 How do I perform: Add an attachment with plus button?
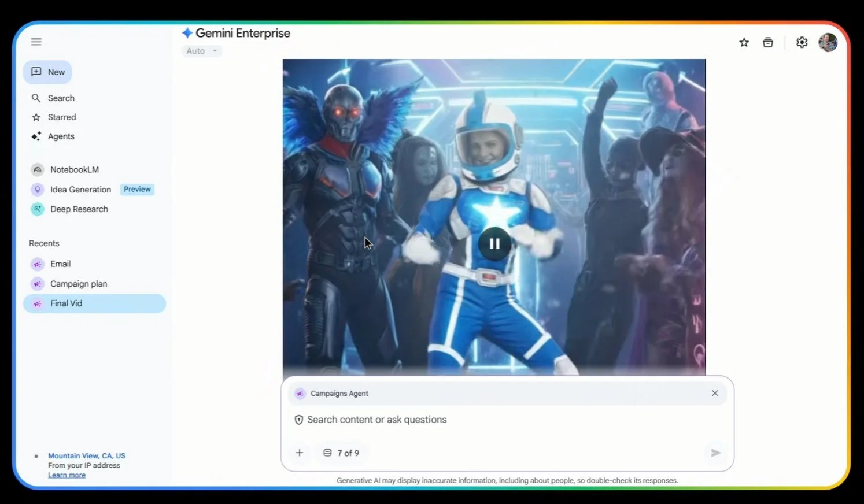click(x=300, y=453)
